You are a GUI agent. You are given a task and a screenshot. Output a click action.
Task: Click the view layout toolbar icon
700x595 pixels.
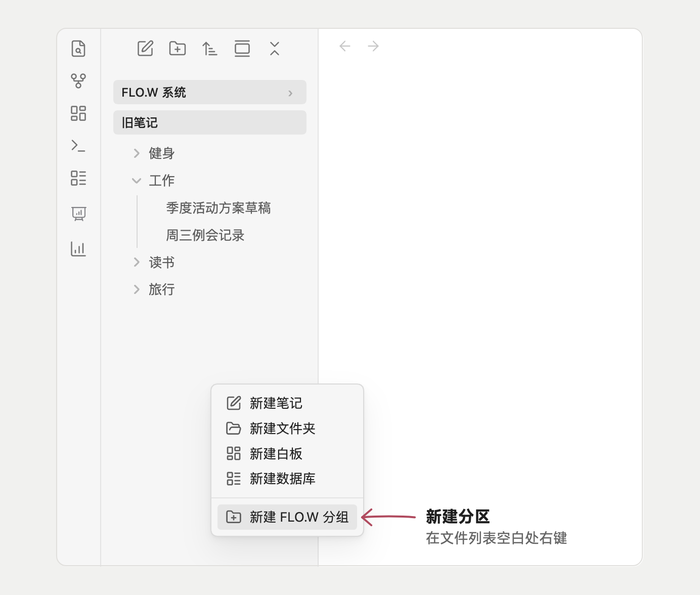click(x=242, y=49)
